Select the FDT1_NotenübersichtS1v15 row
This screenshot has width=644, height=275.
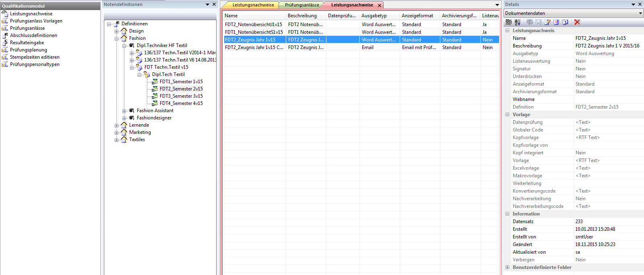(x=254, y=32)
